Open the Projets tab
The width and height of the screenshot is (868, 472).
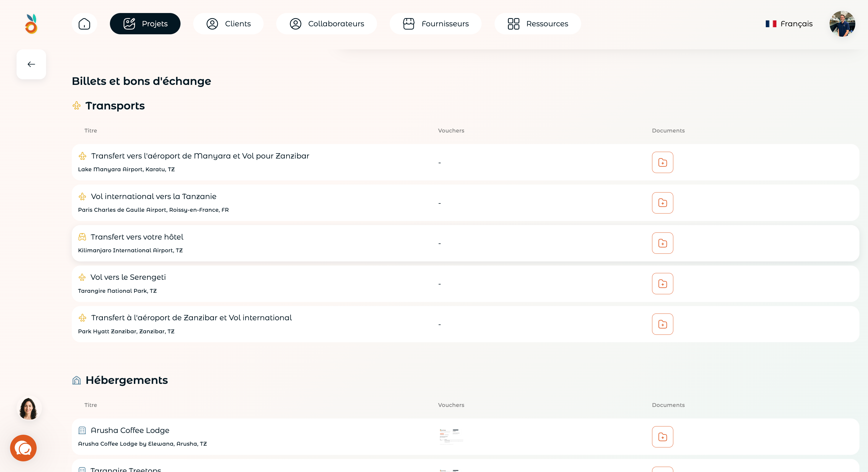[145, 24]
